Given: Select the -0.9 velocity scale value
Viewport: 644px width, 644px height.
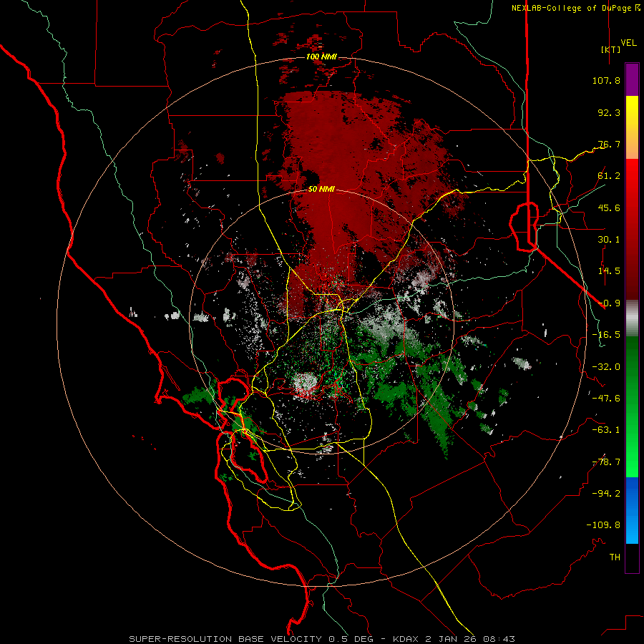Looking at the screenshot, I should (x=609, y=303).
